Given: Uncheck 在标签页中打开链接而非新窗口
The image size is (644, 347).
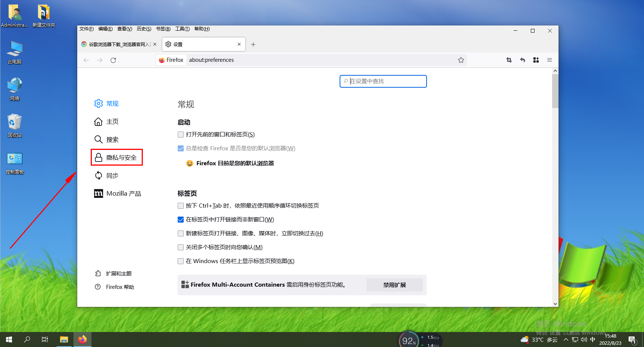Looking at the screenshot, I should tap(181, 220).
